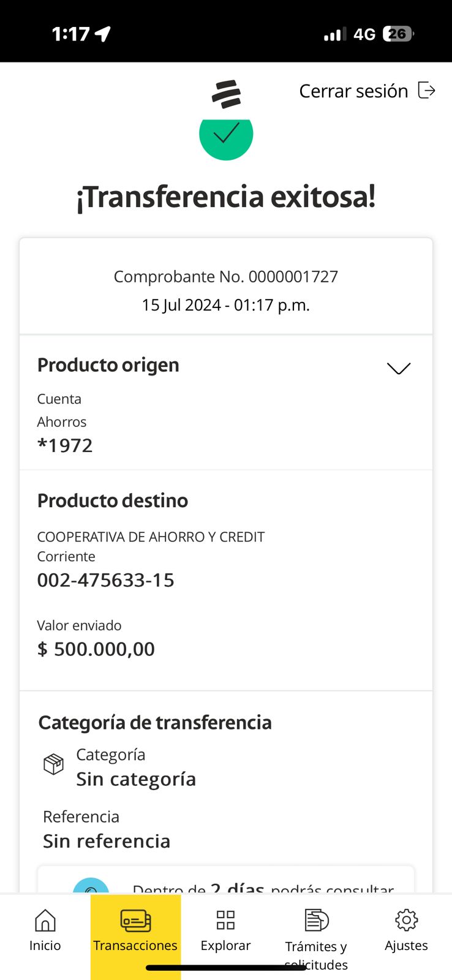Tap the category box icon
The height and width of the screenshot is (980, 452).
coord(53,764)
